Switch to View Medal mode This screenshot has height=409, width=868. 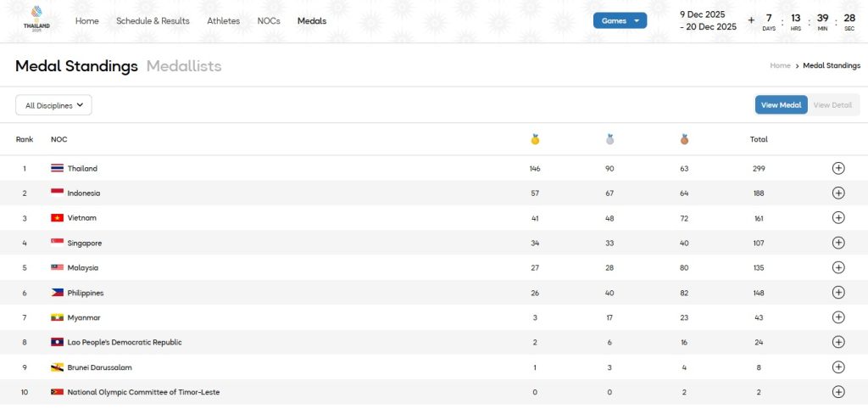click(781, 105)
